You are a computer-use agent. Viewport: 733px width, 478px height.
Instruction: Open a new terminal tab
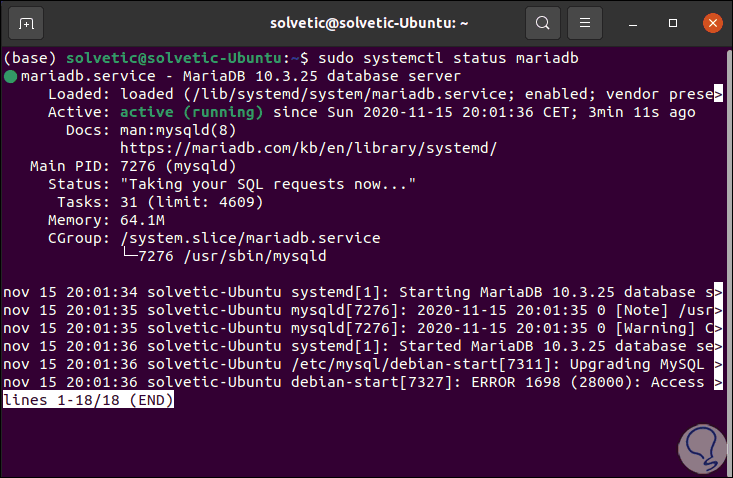[x=25, y=22]
